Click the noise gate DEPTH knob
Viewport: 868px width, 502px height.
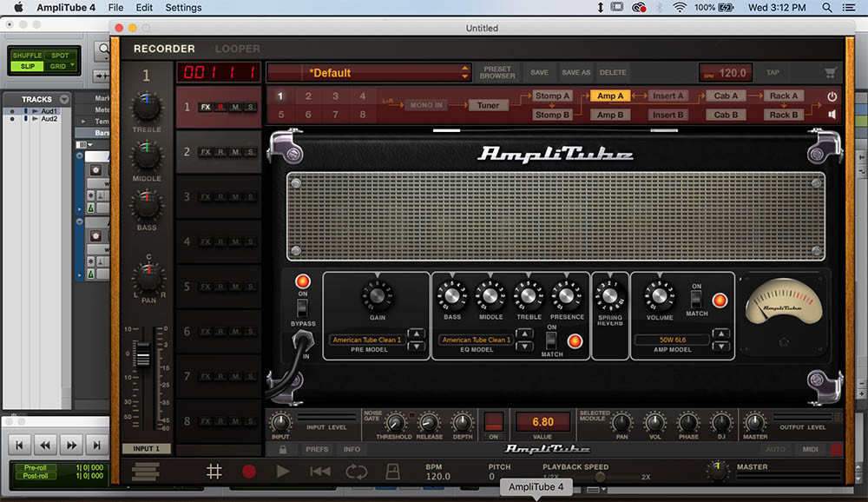463,423
